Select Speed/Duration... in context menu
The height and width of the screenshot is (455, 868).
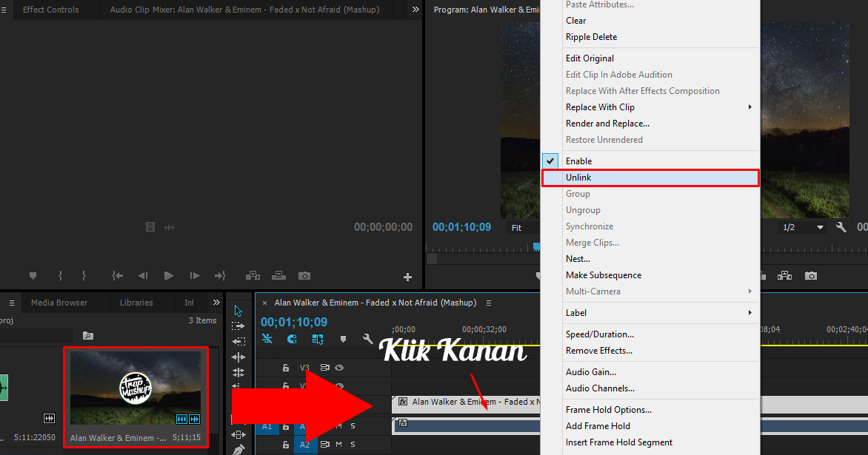tap(650, 334)
